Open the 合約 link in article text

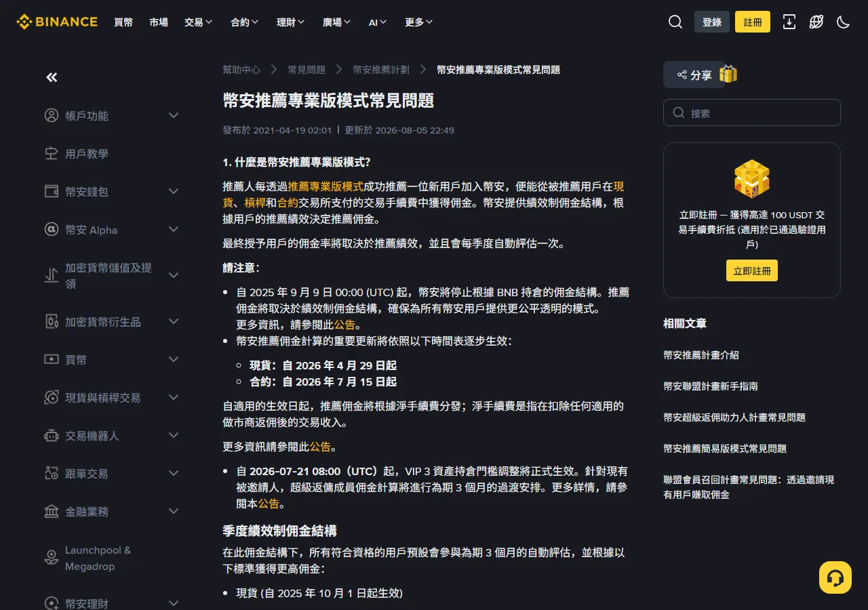[288, 203]
